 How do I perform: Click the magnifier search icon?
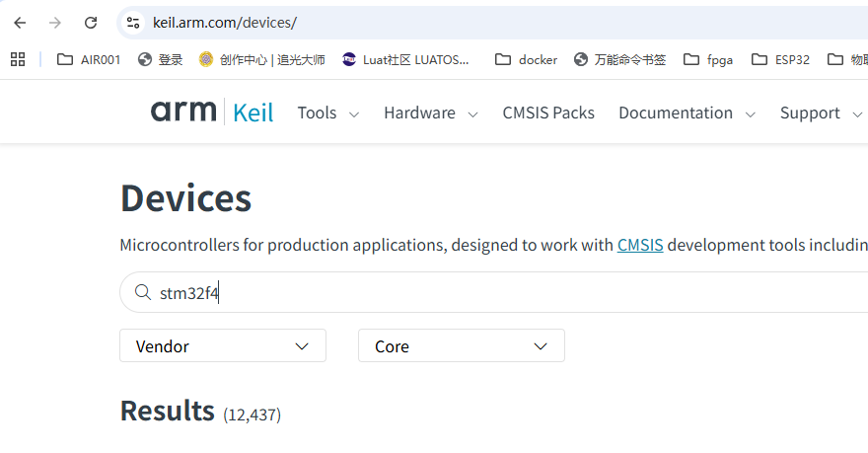(x=143, y=292)
